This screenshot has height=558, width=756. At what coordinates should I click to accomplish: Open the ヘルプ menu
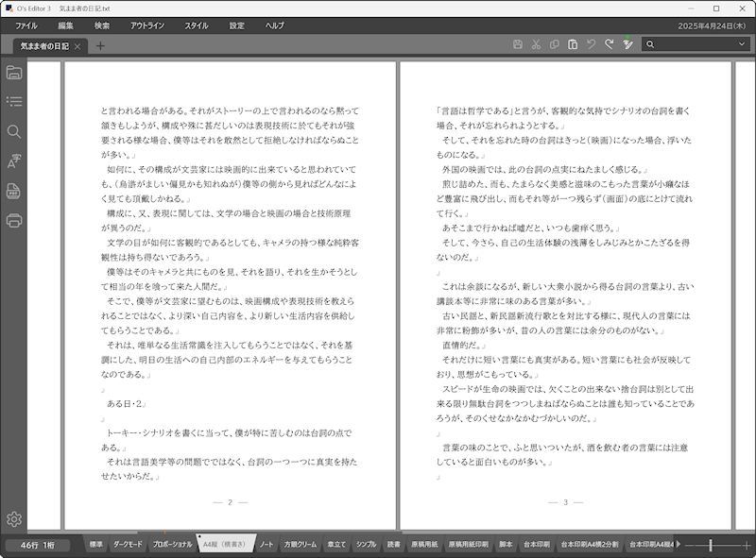pos(275,26)
